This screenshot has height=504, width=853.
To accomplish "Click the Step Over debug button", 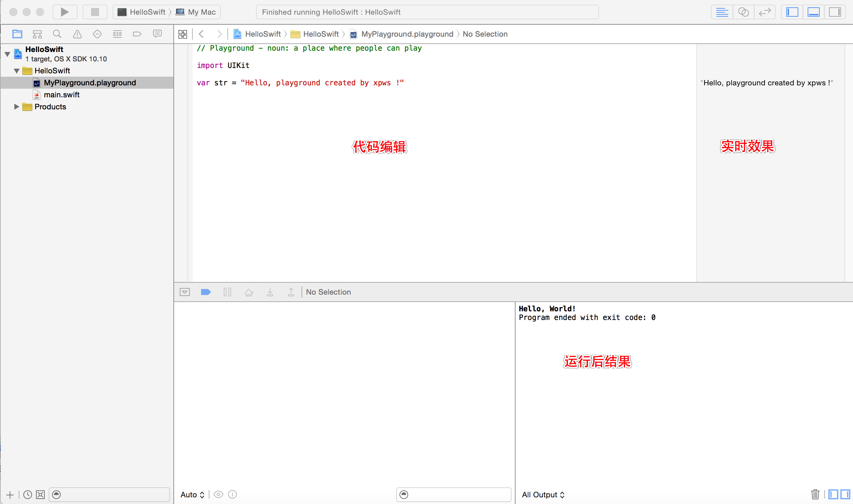I will pyautogui.click(x=249, y=292).
